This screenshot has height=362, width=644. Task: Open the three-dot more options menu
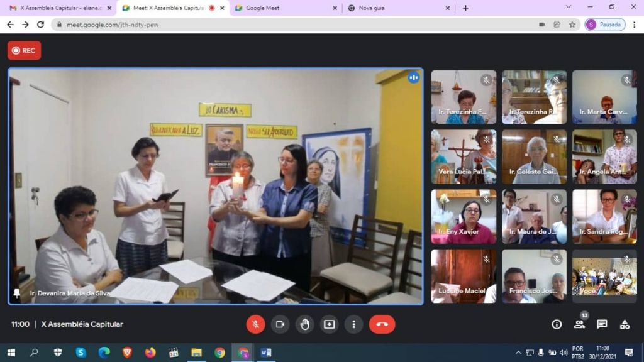click(353, 324)
